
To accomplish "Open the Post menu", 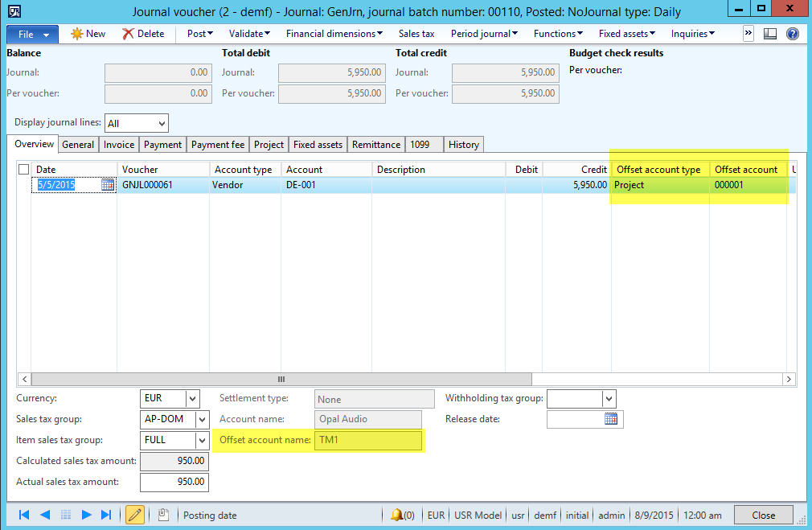I will coord(200,34).
